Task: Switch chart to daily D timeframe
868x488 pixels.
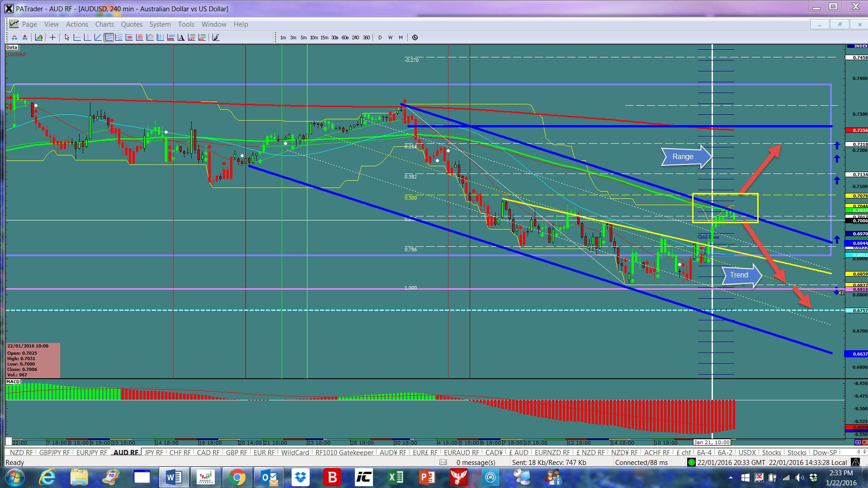Action: (x=380, y=38)
